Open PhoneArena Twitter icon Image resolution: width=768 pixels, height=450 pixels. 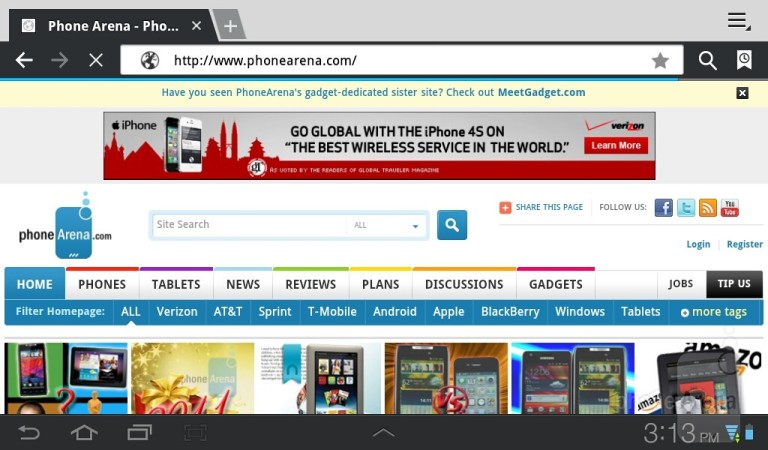tap(686, 208)
